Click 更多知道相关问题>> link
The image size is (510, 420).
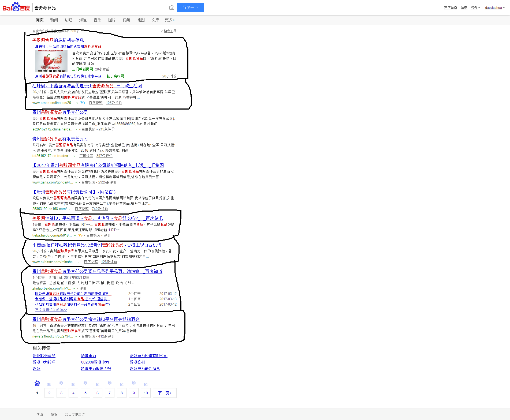coord(51,310)
